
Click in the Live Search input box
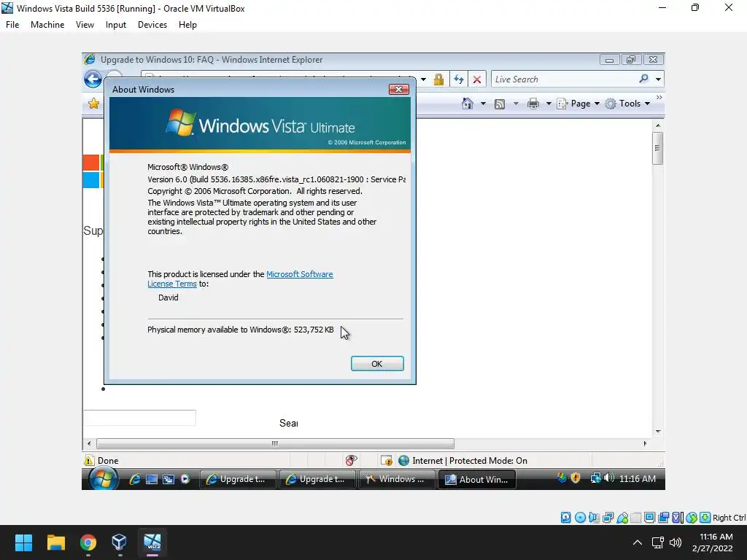point(565,79)
